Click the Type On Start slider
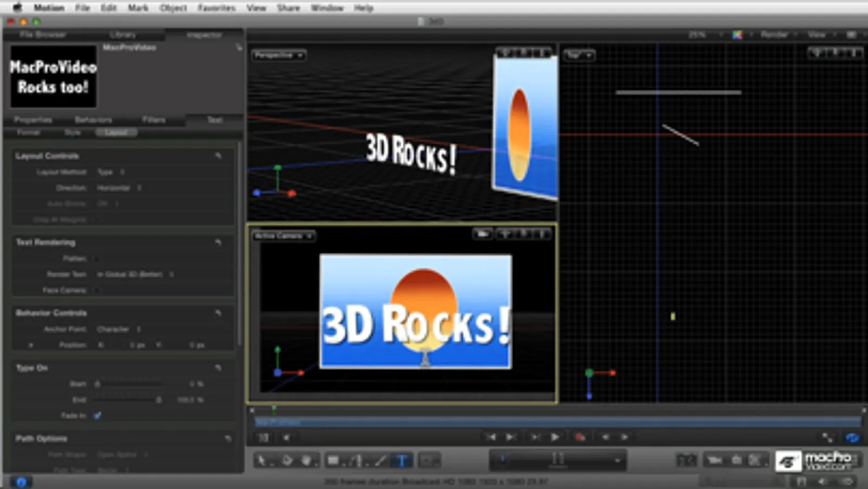 pos(129,384)
